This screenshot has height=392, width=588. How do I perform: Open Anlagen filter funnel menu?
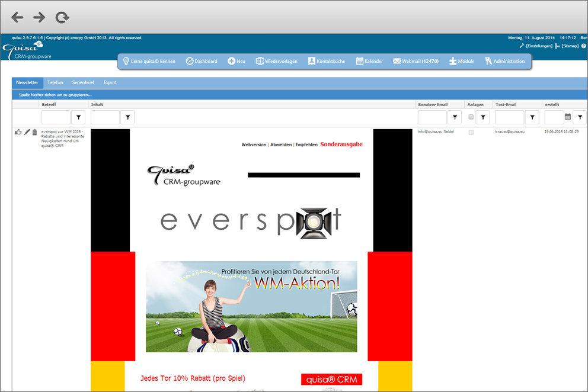(x=483, y=117)
